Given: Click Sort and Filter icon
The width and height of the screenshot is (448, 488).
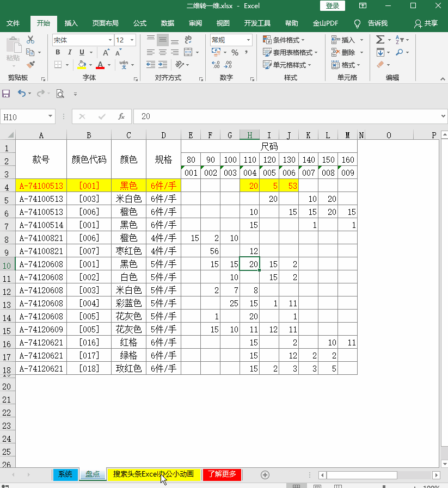Looking at the screenshot, I should pyautogui.click(x=400, y=40).
